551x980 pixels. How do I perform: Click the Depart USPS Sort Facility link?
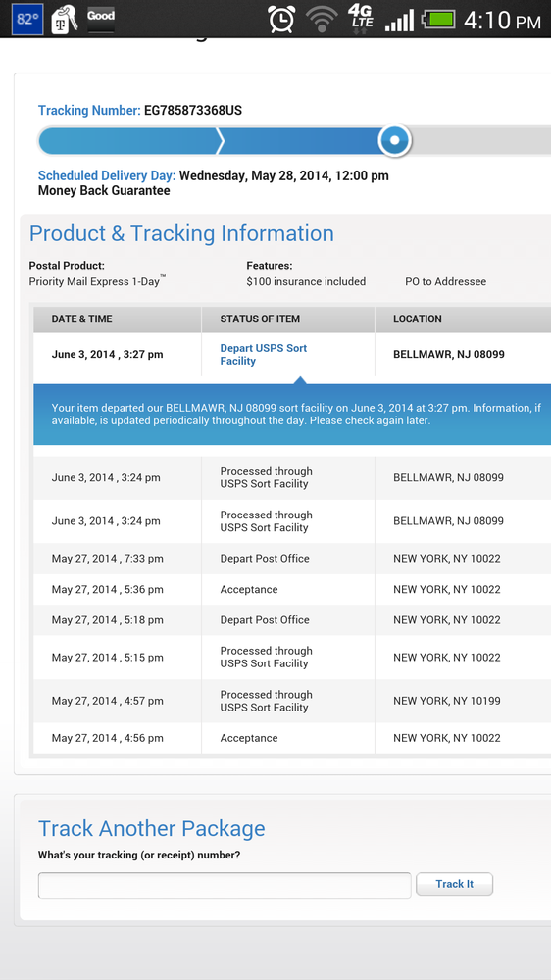(x=264, y=355)
